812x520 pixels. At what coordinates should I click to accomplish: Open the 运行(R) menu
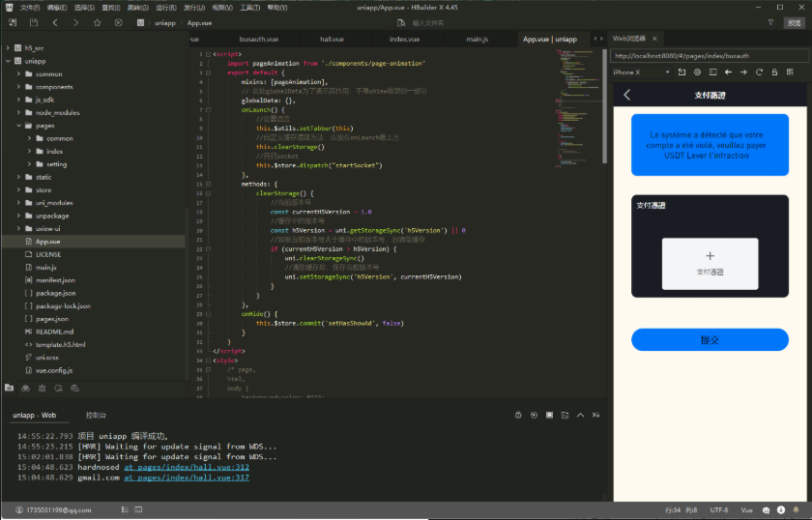(x=165, y=8)
